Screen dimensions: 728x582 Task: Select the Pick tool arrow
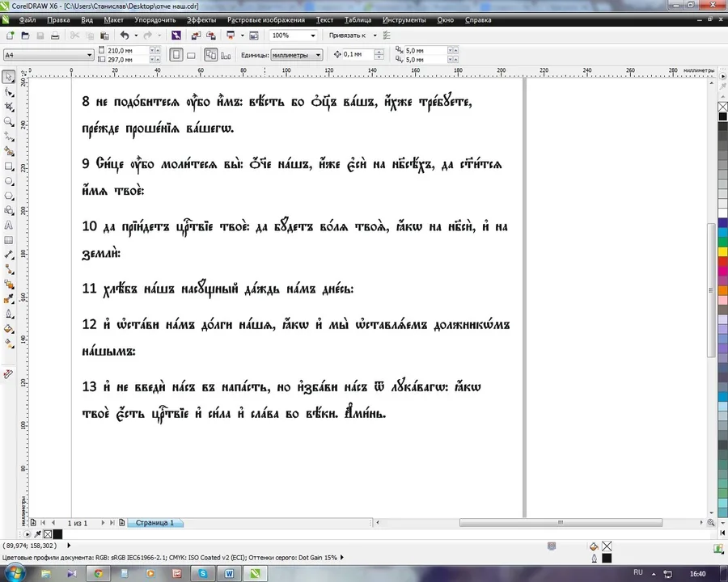coord(9,77)
